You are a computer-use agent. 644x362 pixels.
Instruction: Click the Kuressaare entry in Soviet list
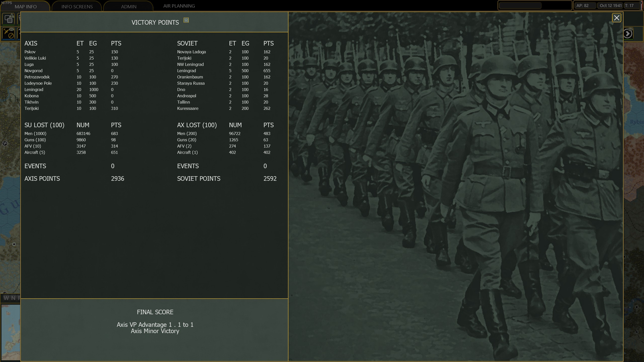coord(188,108)
